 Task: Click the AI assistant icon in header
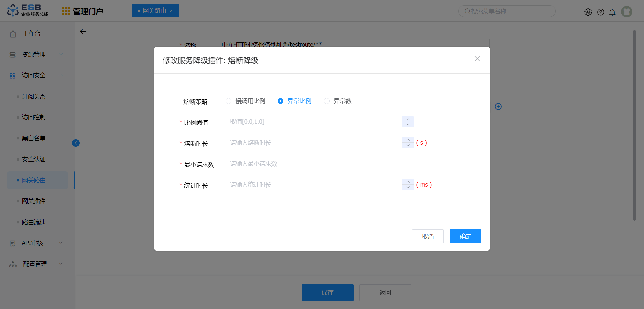(x=588, y=12)
